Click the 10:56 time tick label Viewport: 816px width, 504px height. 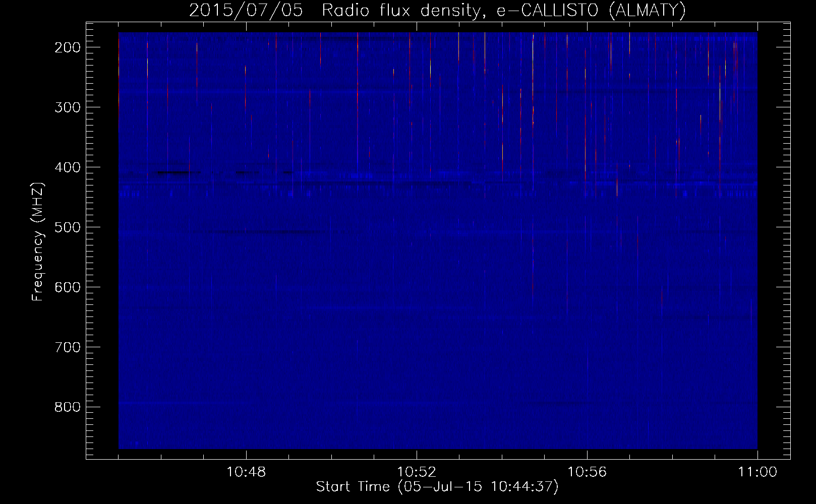click(587, 472)
